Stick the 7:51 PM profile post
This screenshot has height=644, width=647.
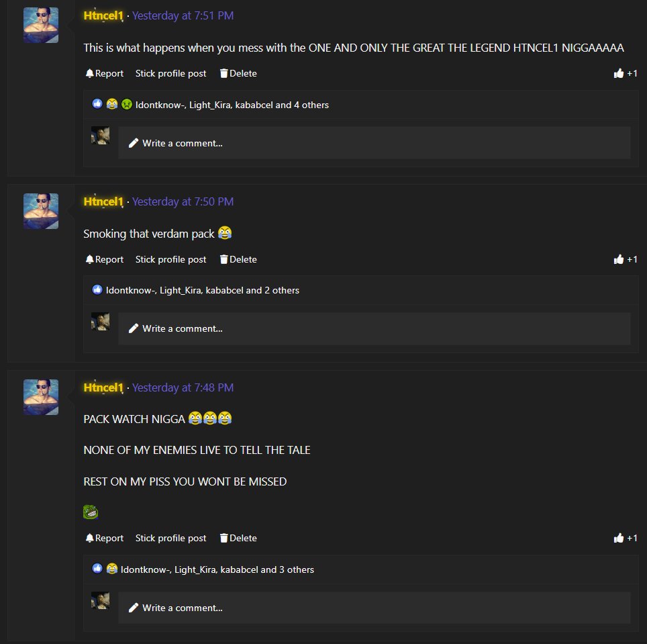coord(171,73)
